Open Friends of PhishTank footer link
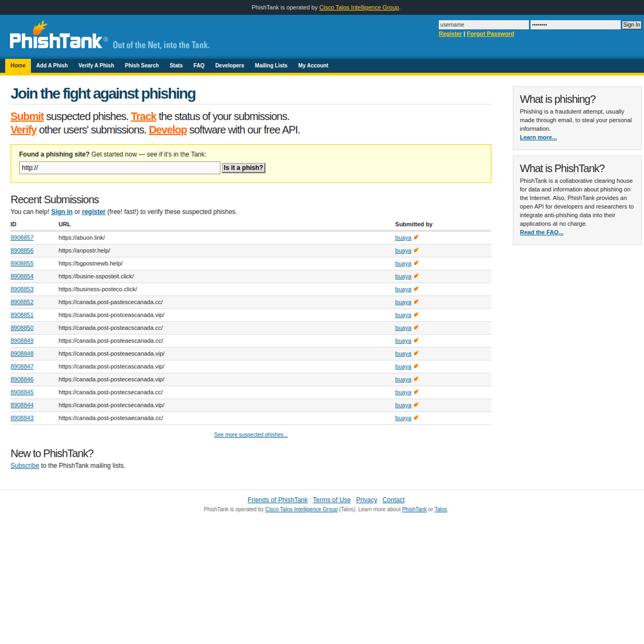 click(x=277, y=500)
